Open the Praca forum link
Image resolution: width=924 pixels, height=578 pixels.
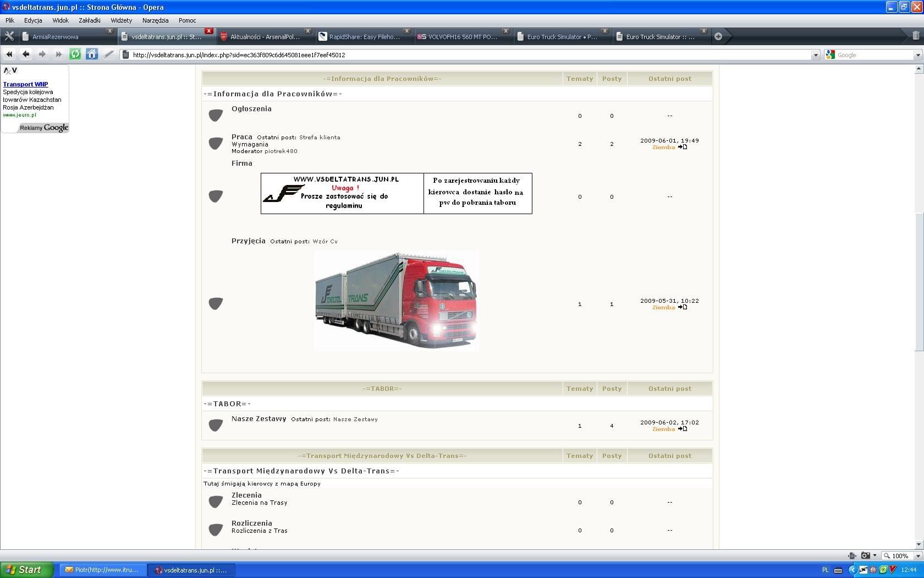coord(242,137)
